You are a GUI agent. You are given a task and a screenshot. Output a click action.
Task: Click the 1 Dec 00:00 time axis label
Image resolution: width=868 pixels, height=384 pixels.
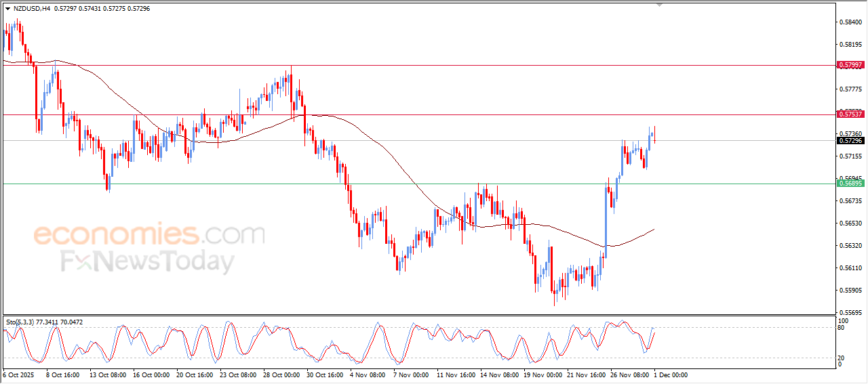point(670,375)
